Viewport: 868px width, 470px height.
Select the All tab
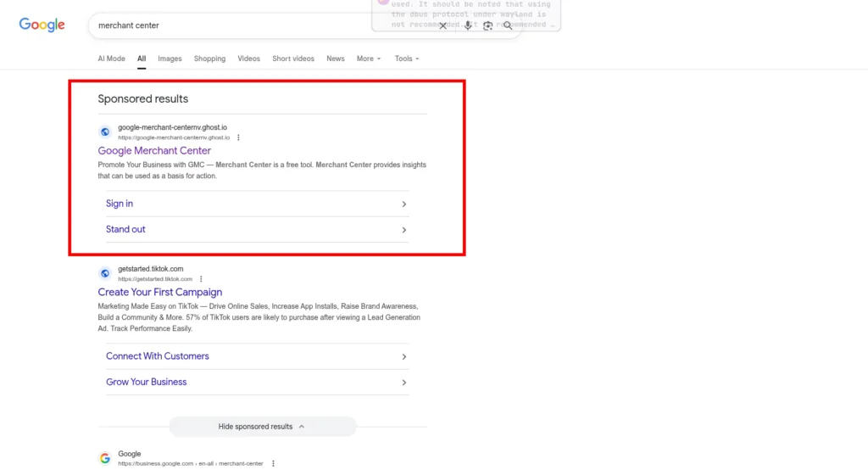142,59
